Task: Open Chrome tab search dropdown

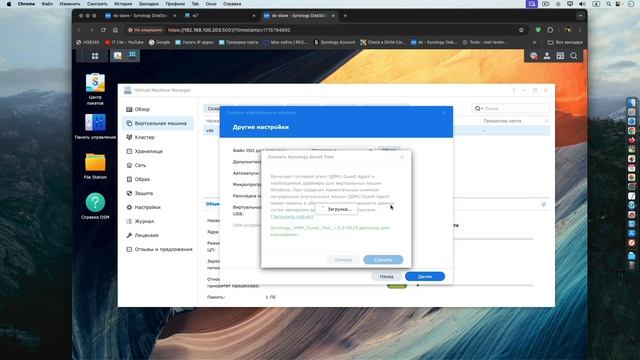Action: pyautogui.click(x=580, y=16)
